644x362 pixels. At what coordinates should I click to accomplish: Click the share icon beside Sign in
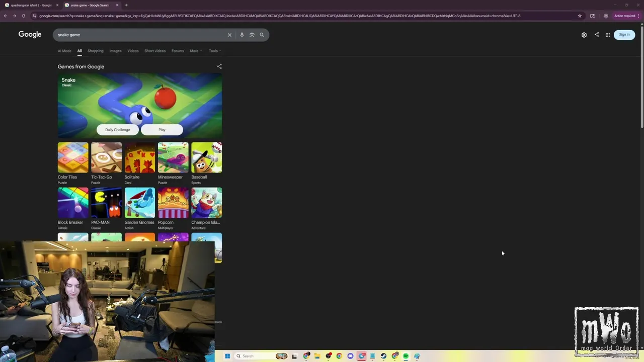click(x=597, y=35)
